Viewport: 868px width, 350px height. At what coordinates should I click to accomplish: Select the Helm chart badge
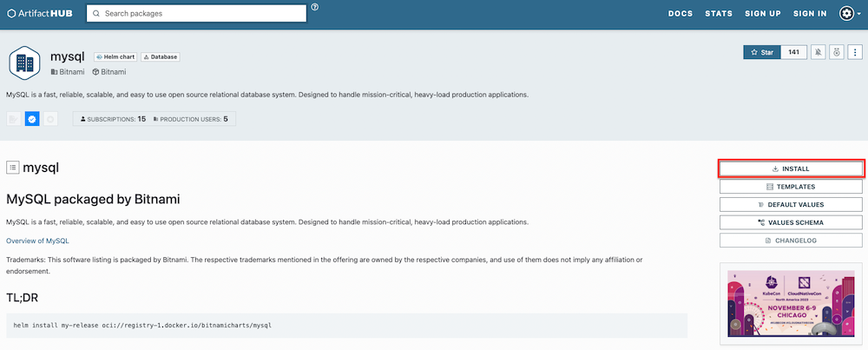click(115, 56)
